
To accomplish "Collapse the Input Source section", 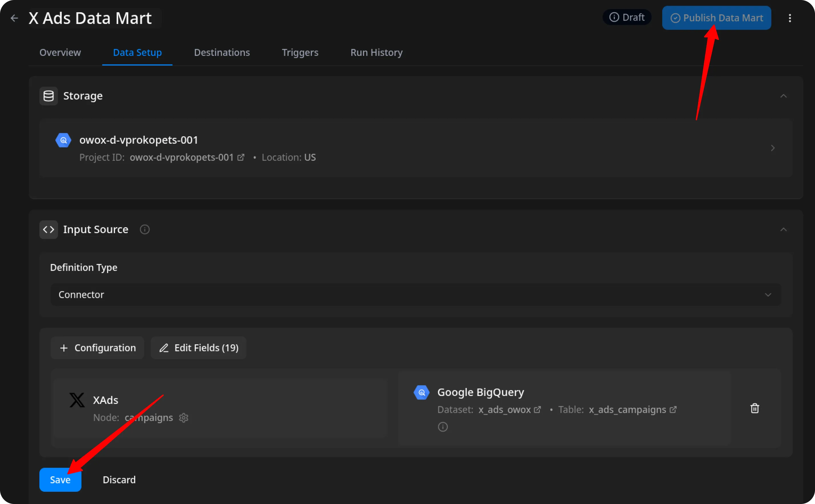I will (x=783, y=229).
